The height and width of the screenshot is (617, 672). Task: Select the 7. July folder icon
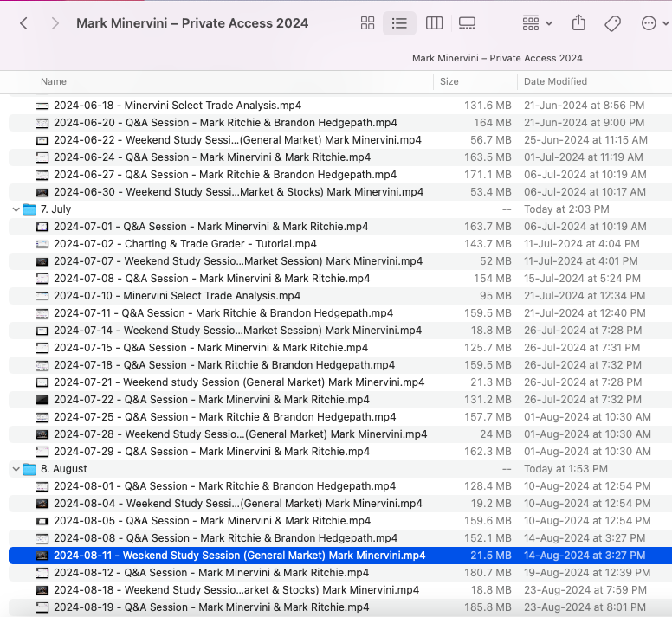[29, 209]
